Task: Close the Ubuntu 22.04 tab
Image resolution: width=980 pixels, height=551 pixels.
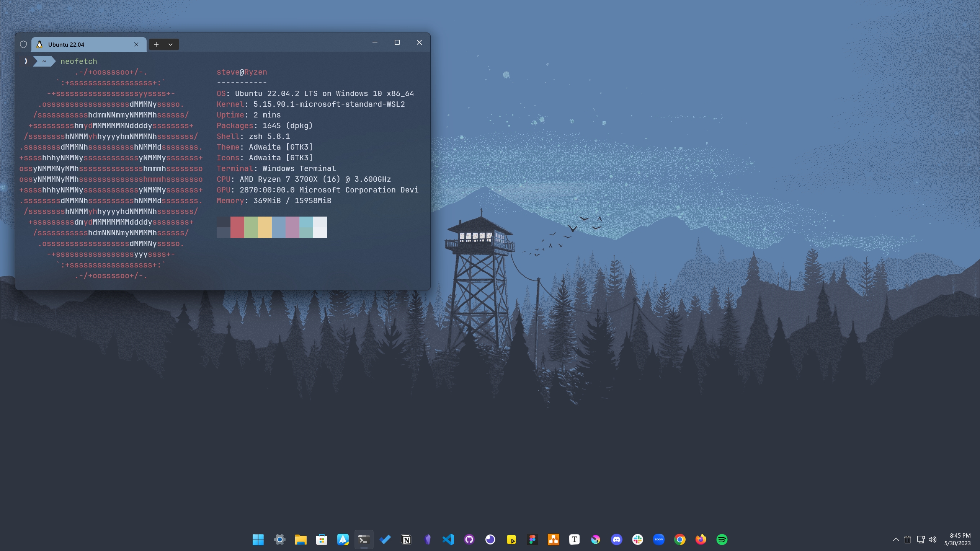Action: click(x=136, y=44)
